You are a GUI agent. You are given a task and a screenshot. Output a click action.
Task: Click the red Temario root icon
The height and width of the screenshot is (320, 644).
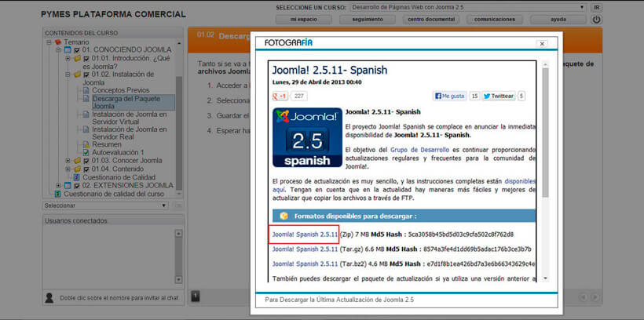[x=58, y=42]
